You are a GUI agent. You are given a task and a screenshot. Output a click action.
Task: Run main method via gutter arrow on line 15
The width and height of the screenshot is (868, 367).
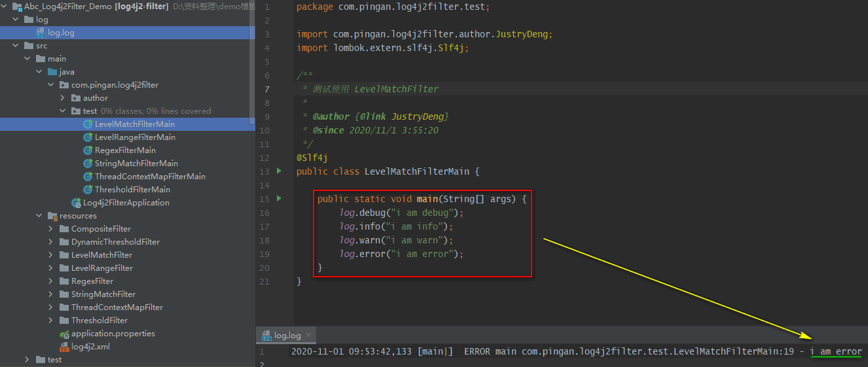(x=280, y=198)
